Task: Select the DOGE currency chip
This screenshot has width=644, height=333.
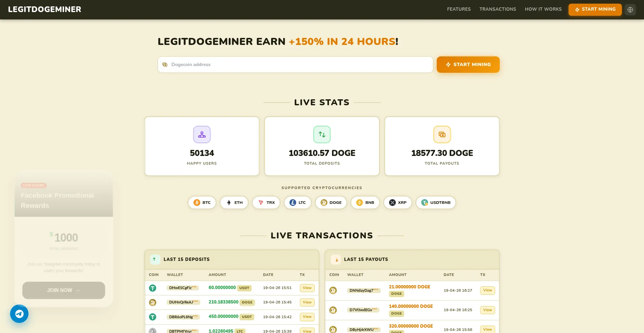Action: [x=331, y=203]
